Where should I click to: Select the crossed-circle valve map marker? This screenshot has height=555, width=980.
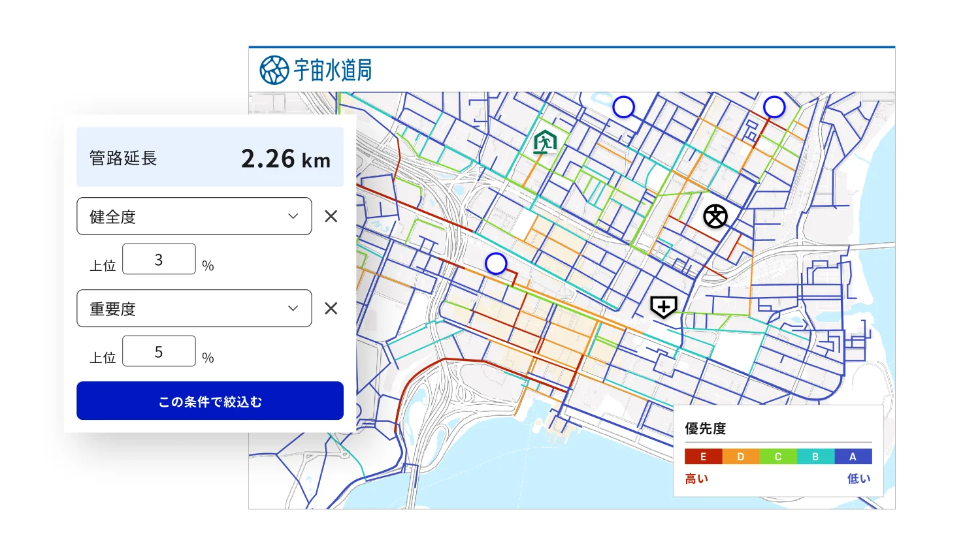coord(715,216)
